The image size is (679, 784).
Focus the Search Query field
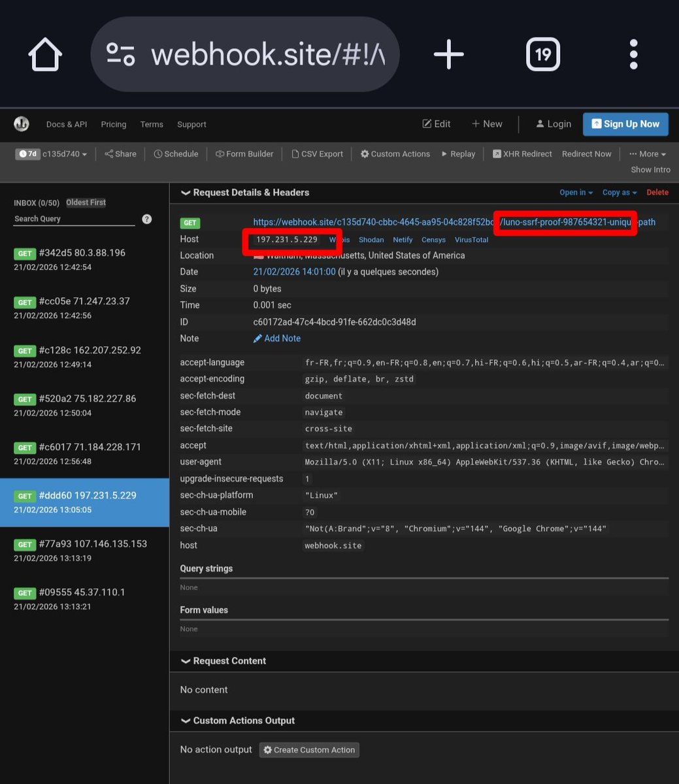[x=74, y=219]
